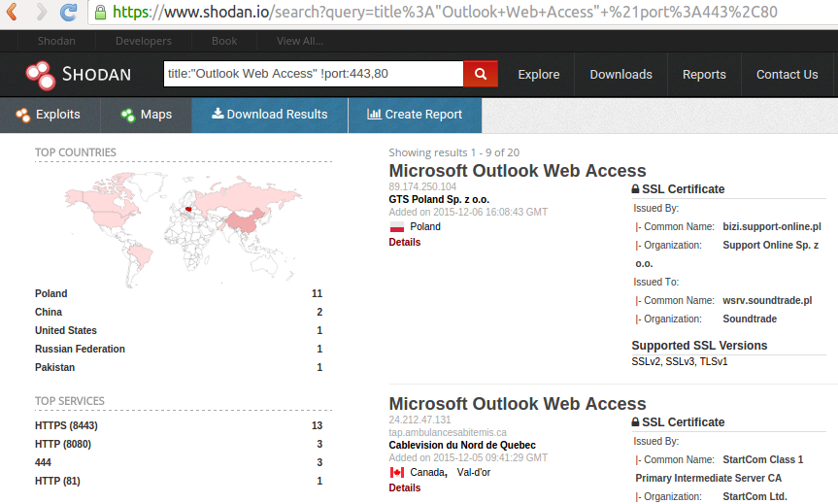Click bizi.support-online.pl common name
This screenshot has width=838, height=504.
[772, 226]
